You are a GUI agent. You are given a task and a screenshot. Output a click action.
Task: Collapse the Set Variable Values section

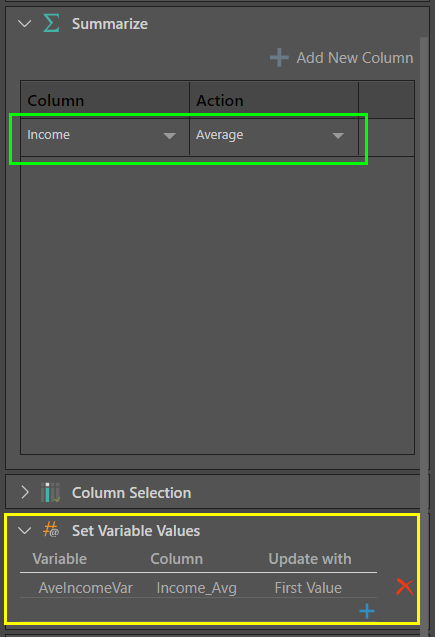[25, 531]
